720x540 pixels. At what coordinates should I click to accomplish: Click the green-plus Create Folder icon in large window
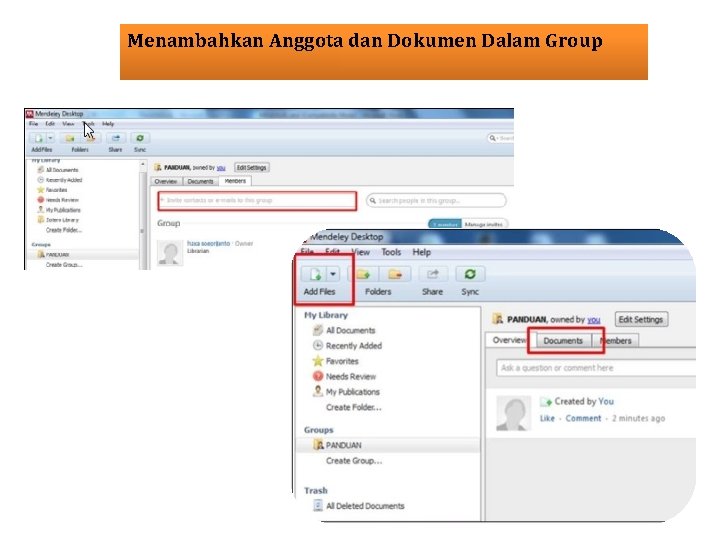[363, 275]
